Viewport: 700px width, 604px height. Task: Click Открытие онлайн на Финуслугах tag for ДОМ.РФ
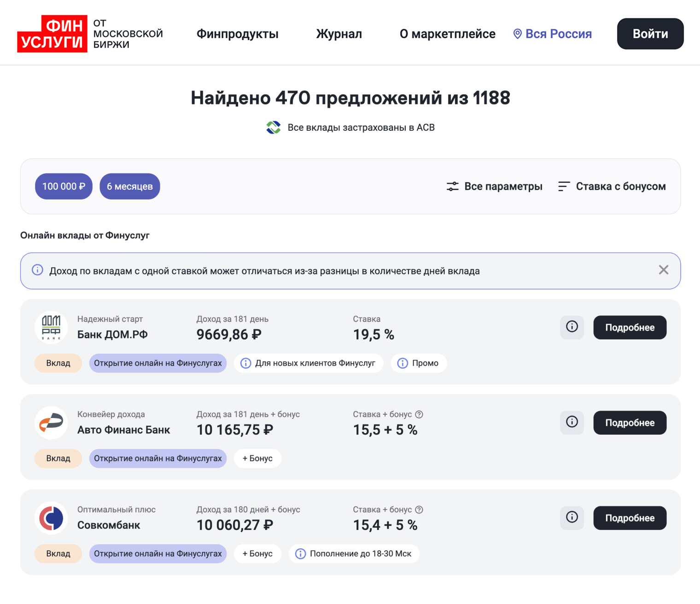point(158,363)
